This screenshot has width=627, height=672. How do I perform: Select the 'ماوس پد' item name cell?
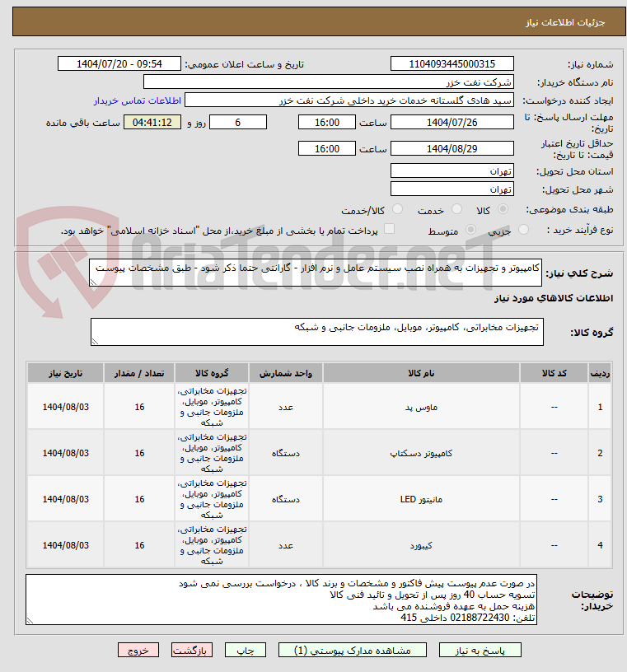(421, 407)
